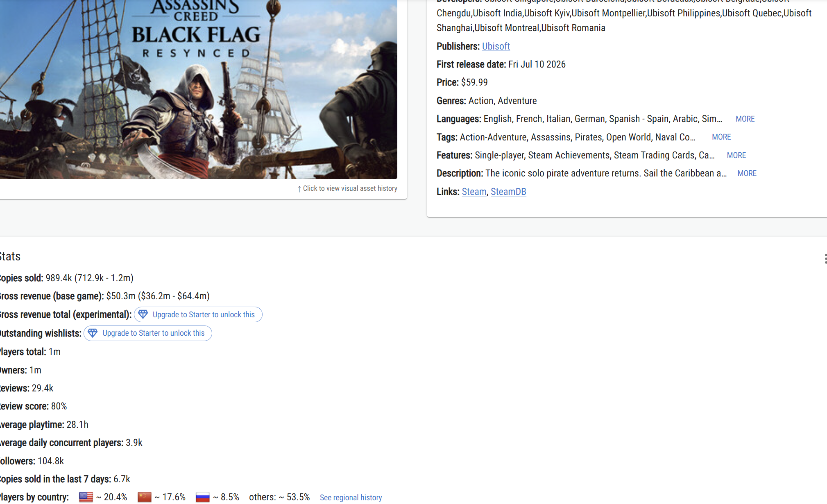The height and width of the screenshot is (504, 827).
Task: Expand the Description text with MORE
Action: 747,173
